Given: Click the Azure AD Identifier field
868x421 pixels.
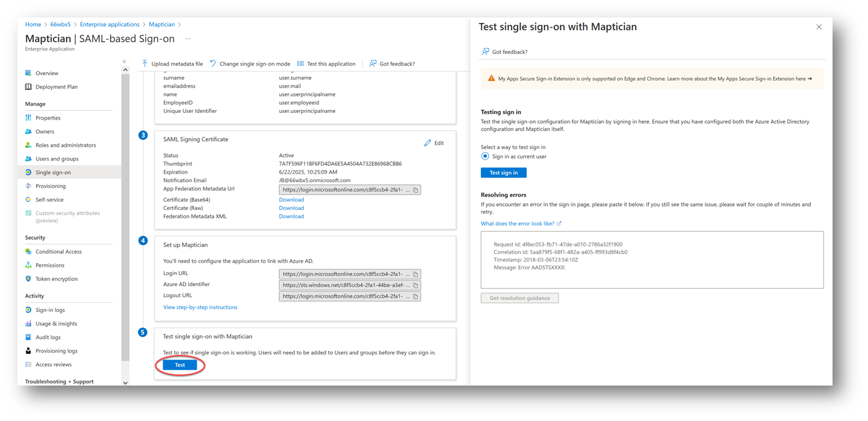Looking at the screenshot, I should click(350, 285).
